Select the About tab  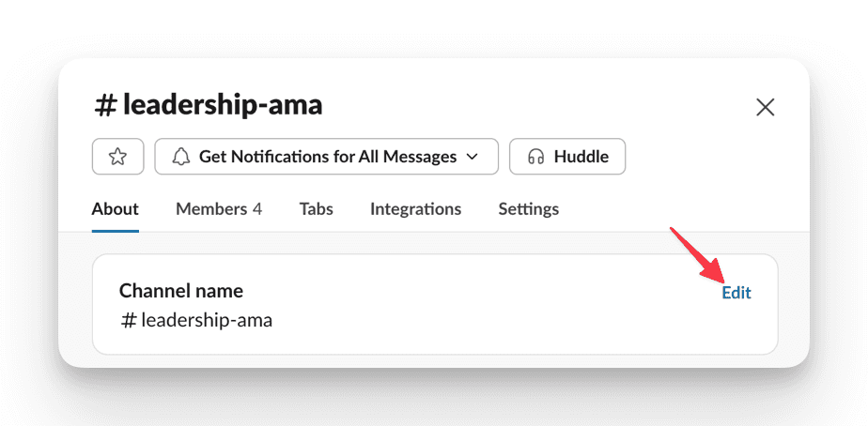coord(116,209)
